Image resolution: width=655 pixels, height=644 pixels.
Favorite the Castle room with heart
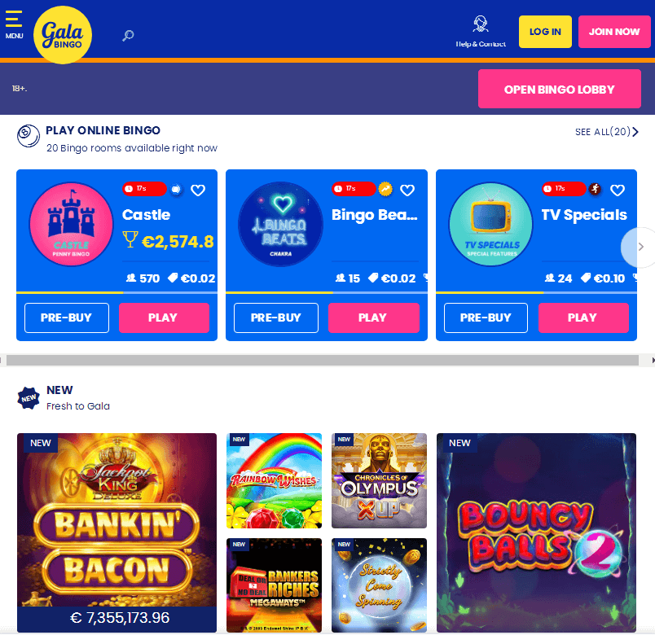198,191
